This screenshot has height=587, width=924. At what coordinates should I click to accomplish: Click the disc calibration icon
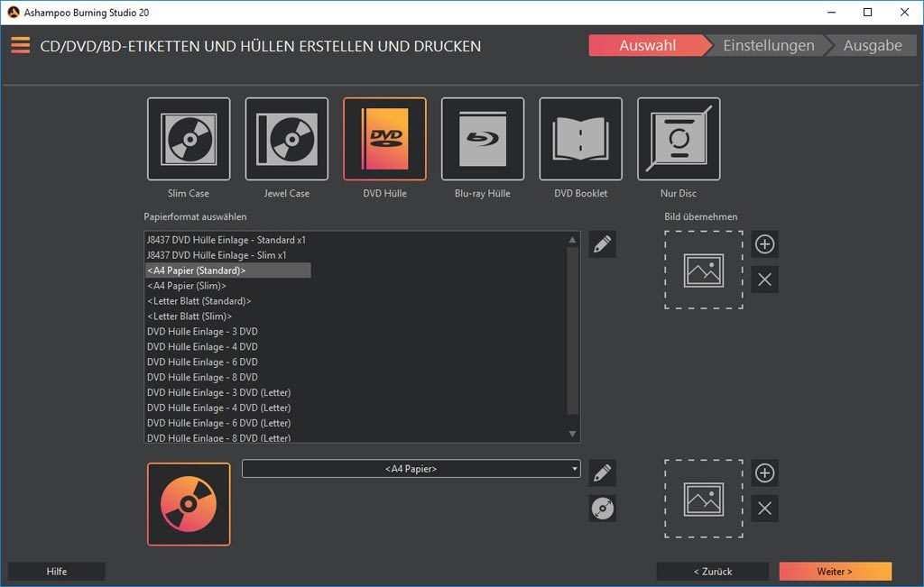(x=602, y=509)
